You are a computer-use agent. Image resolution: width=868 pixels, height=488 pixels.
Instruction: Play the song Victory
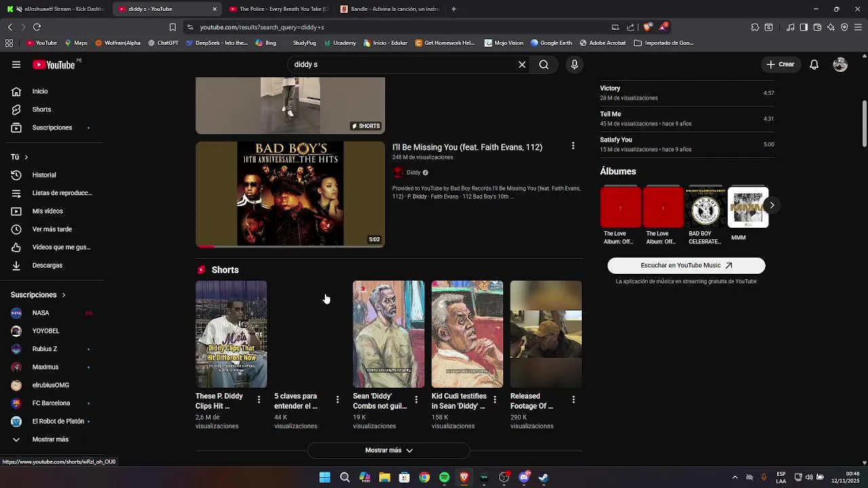687,93
